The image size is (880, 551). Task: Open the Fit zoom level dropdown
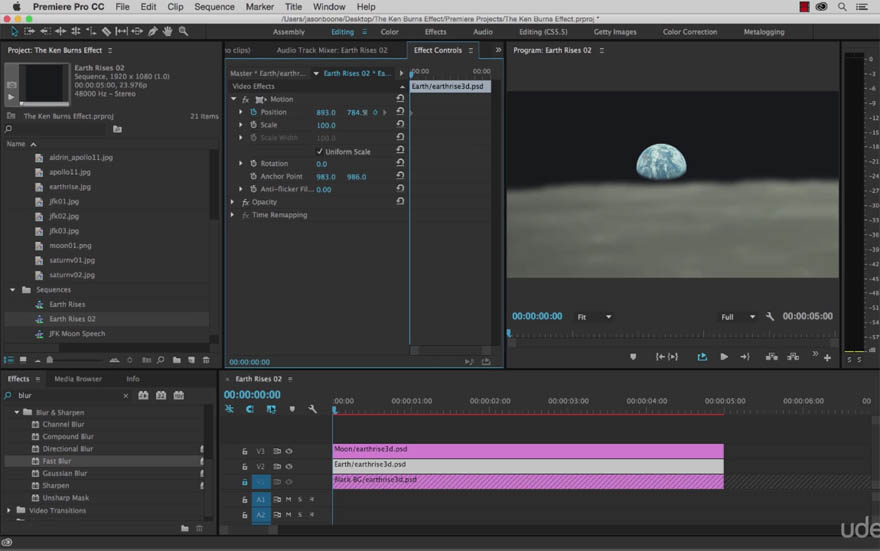pyautogui.click(x=594, y=317)
